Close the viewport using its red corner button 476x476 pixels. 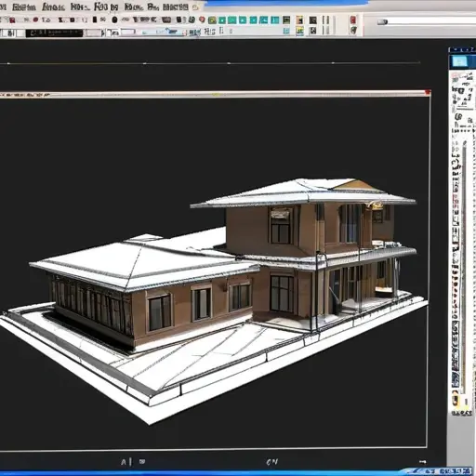coord(428,92)
